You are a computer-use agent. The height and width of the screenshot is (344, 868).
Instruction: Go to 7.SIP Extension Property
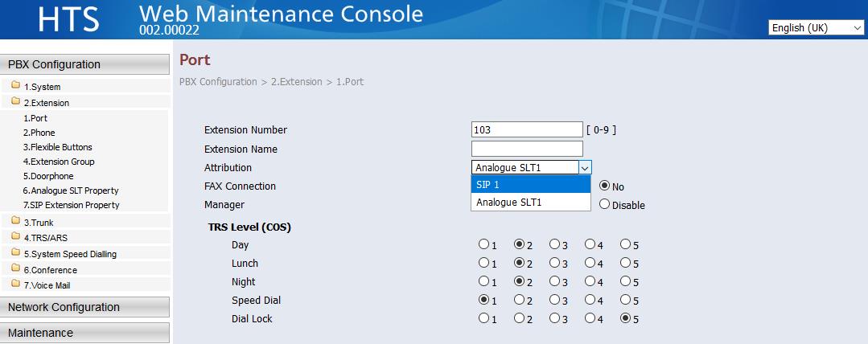71,205
